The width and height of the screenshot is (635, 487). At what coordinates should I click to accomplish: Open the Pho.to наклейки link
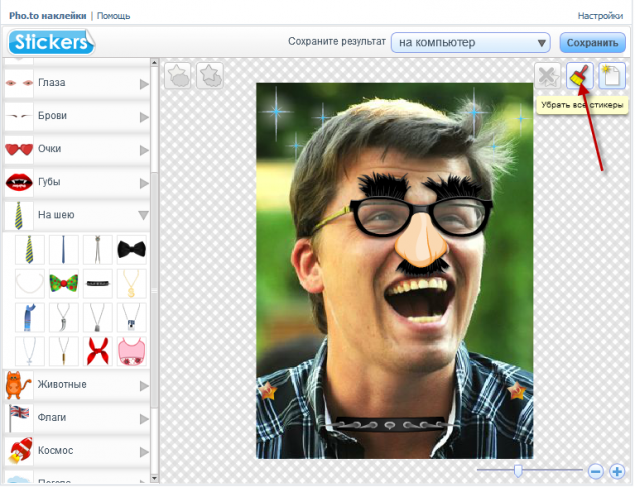pos(48,16)
